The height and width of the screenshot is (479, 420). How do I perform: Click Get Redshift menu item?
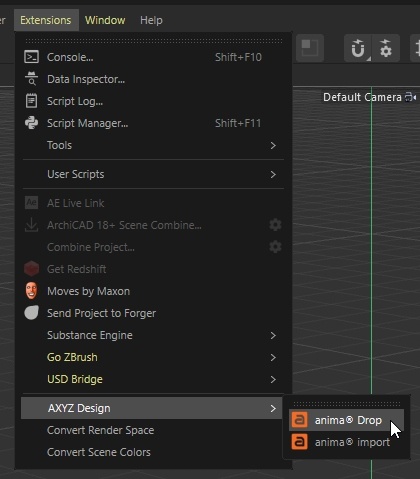tap(153, 269)
